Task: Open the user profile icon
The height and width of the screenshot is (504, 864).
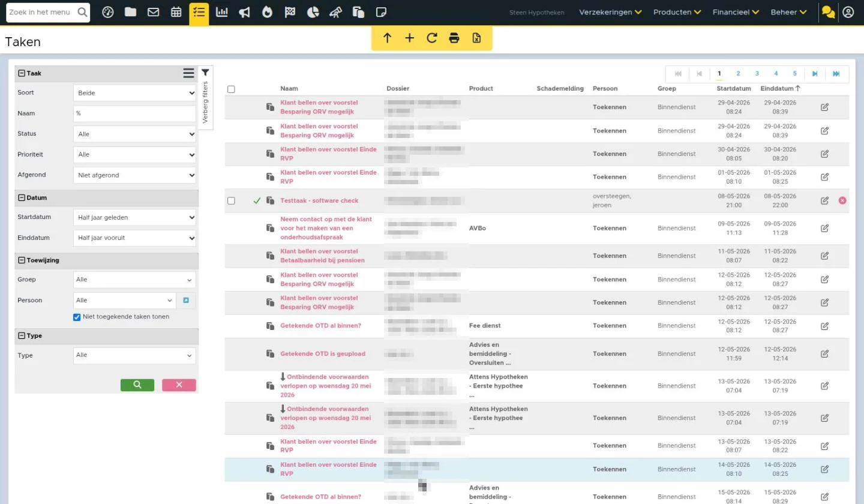Action: click(848, 12)
